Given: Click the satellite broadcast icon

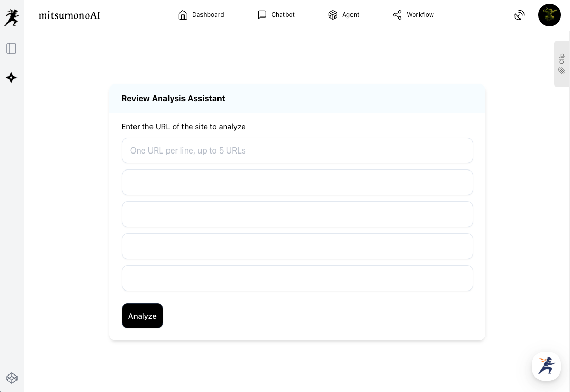Looking at the screenshot, I should coord(519,15).
